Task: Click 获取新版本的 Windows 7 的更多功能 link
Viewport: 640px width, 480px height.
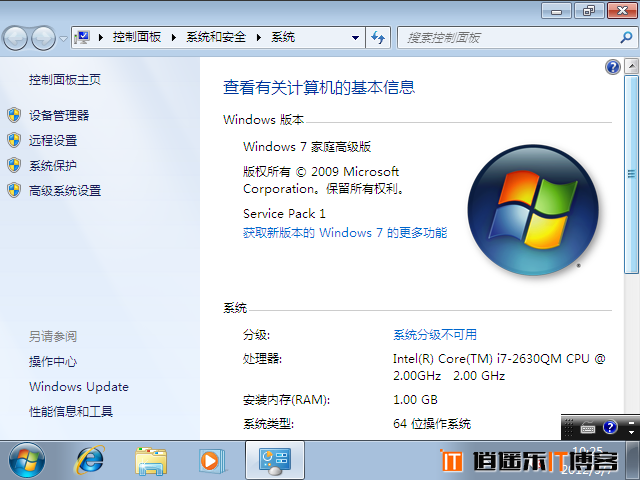Action: tap(345, 233)
